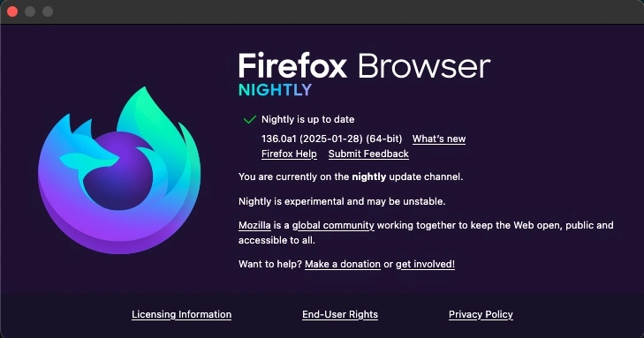Click the "Nightly is up to date" status
The height and width of the screenshot is (338, 644).
point(308,119)
